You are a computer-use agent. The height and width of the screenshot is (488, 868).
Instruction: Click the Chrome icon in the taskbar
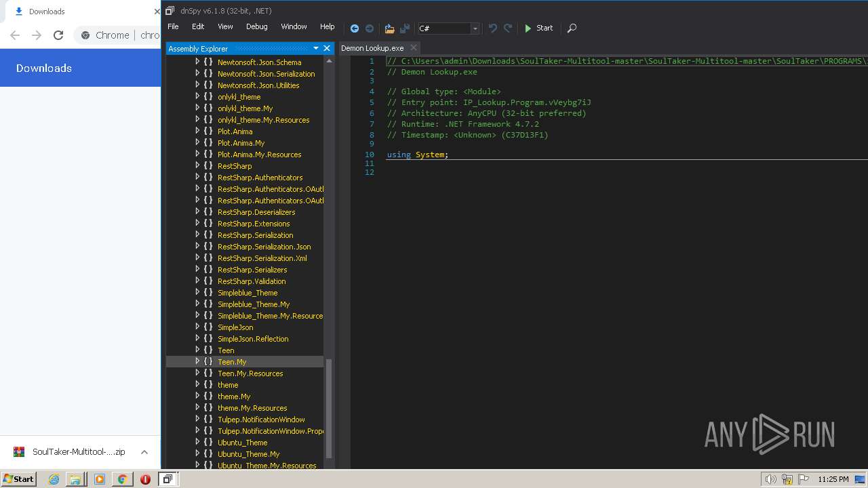pyautogui.click(x=122, y=479)
